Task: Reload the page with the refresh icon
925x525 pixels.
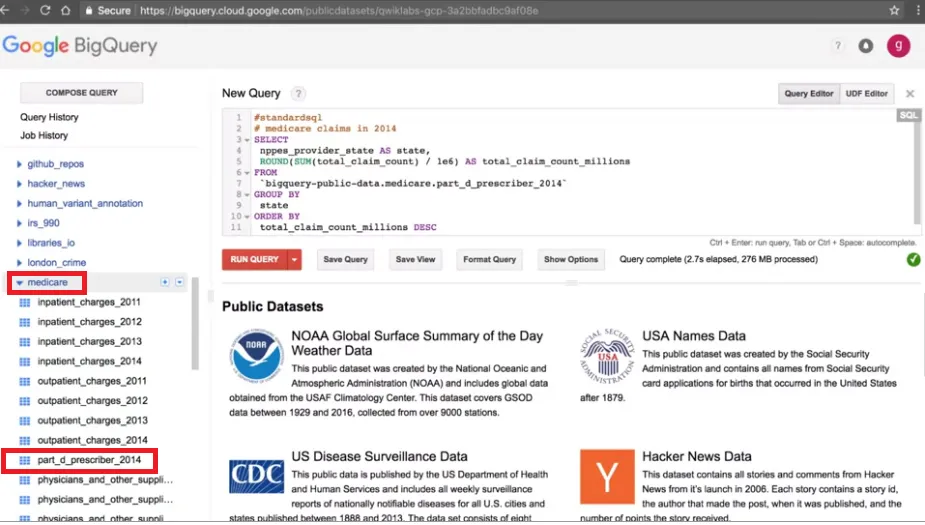Action: pos(45,11)
